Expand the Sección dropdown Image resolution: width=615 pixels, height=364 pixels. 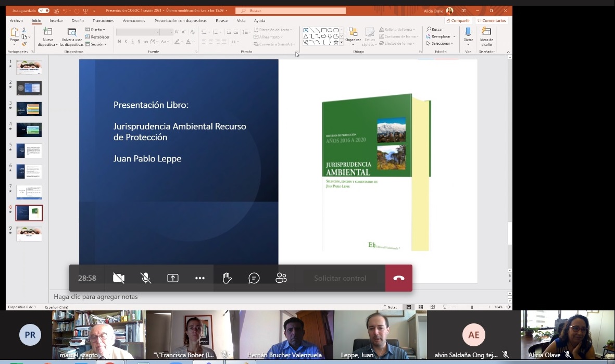click(97, 44)
